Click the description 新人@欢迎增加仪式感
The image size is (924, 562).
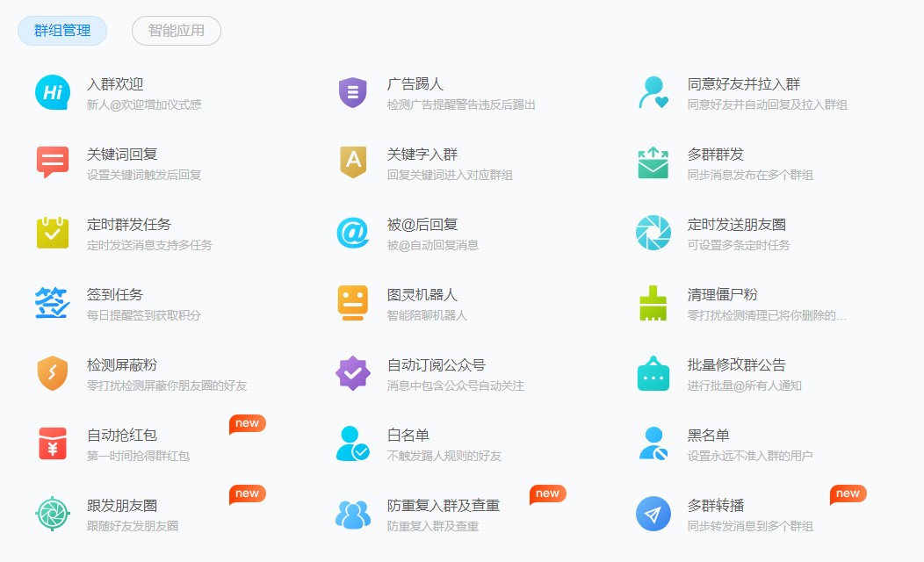point(144,104)
